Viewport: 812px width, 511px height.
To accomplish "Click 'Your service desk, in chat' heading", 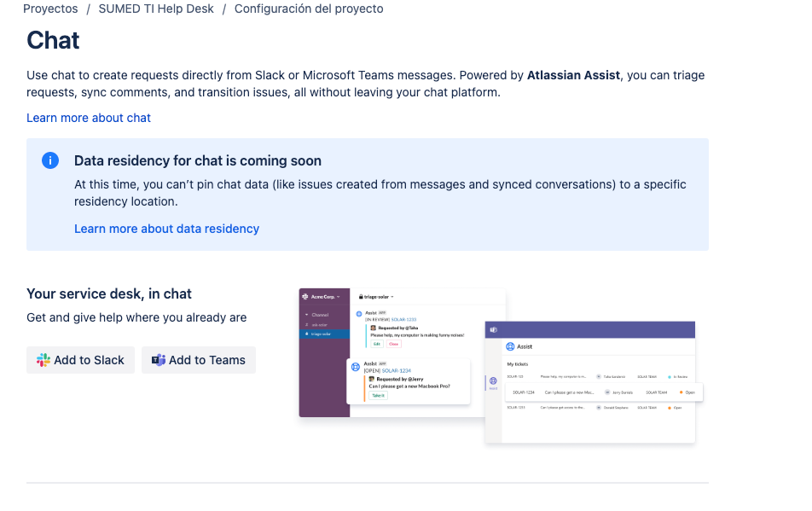I will pos(109,294).
